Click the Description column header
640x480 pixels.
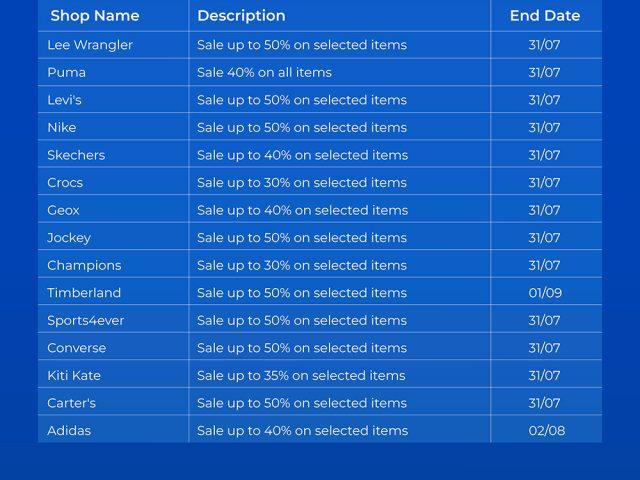click(241, 16)
